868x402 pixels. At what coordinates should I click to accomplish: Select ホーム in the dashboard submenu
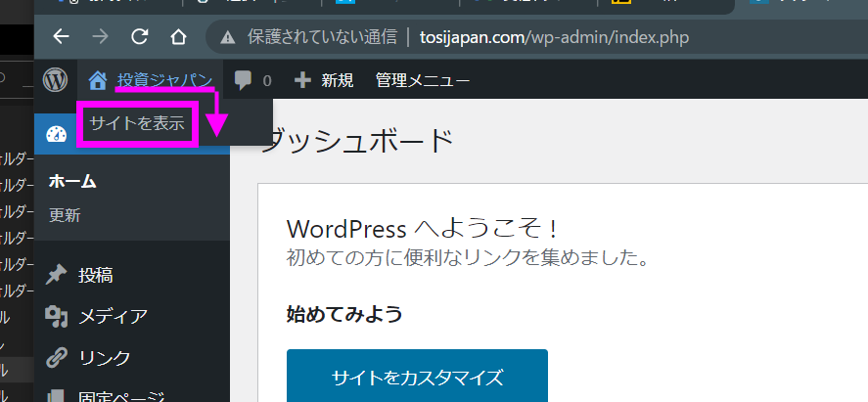72,181
